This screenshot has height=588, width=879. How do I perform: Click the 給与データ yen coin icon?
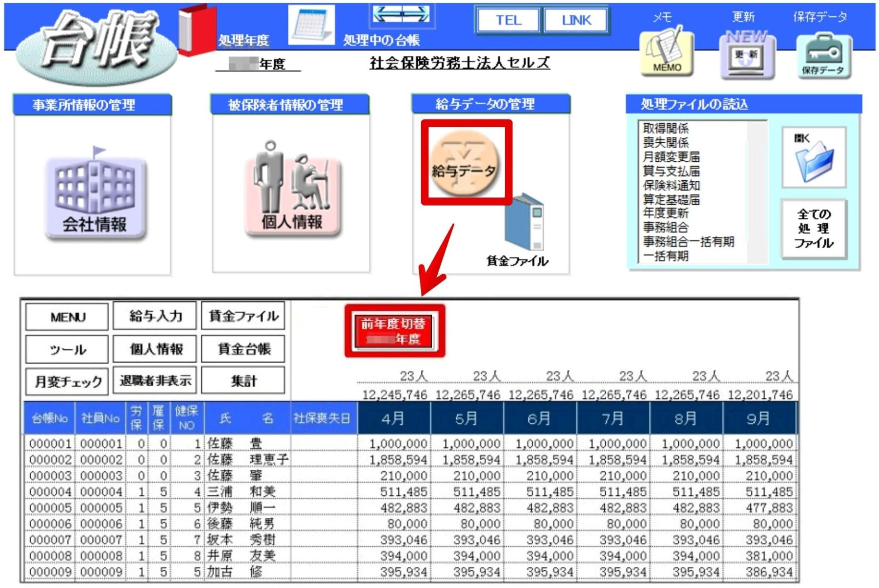(465, 163)
